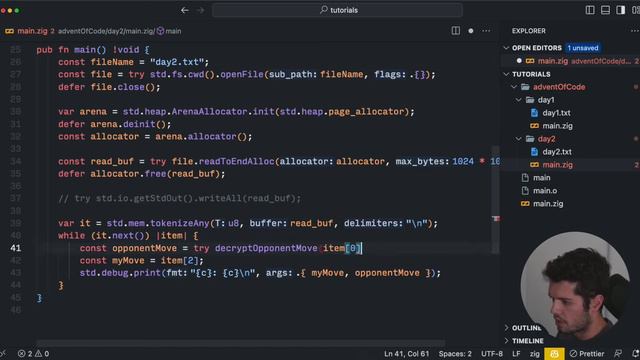
Task: Click the editor vertical scrollbar
Action: tap(495, 199)
